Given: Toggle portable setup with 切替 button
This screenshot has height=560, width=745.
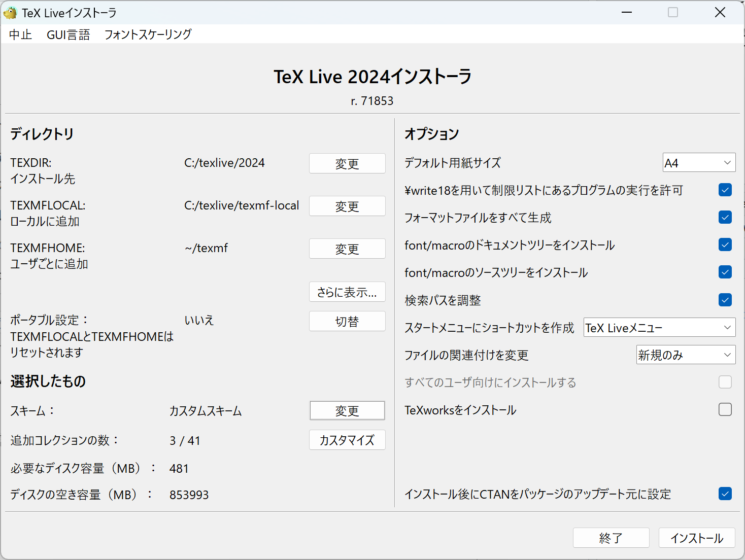Looking at the screenshot, I should (347, 321).
